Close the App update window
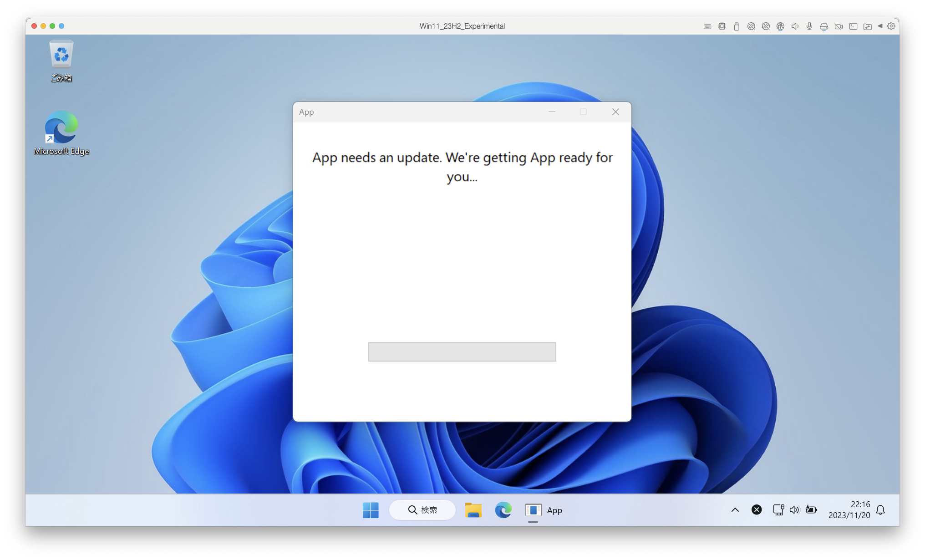 tap(615, 112)
